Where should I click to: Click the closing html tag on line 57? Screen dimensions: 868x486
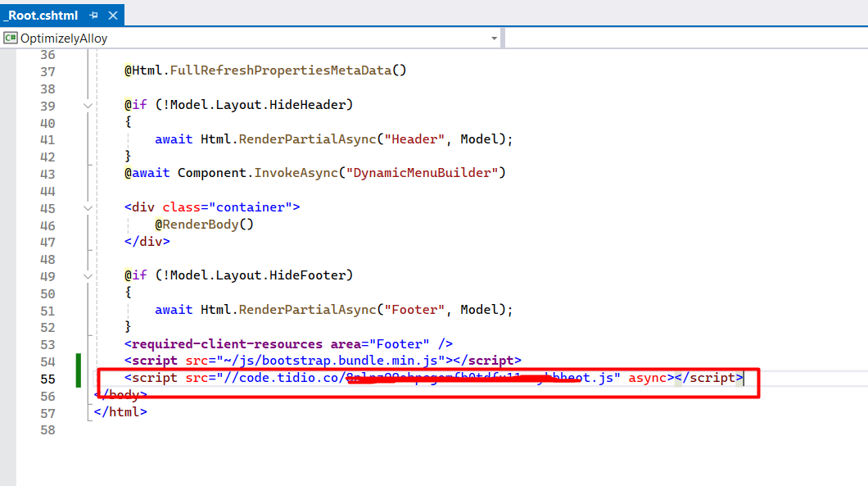(120, 412)
